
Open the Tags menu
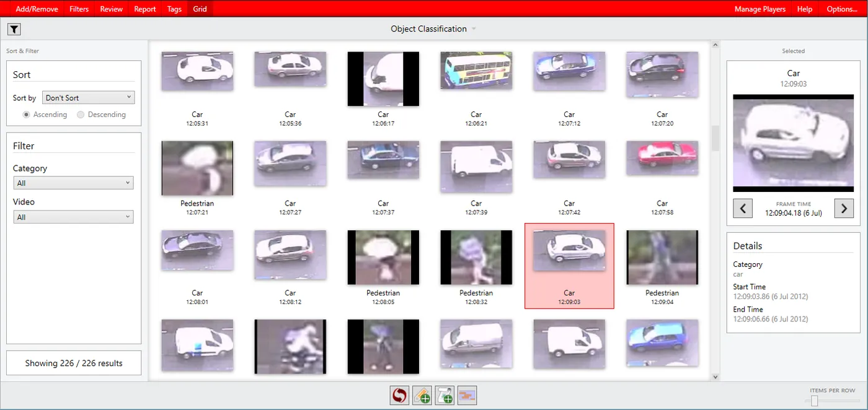[x=174, y=9]
